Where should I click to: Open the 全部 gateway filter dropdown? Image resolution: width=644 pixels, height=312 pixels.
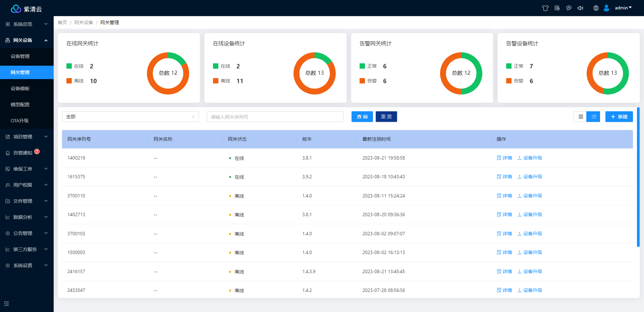tap(130, 117)
